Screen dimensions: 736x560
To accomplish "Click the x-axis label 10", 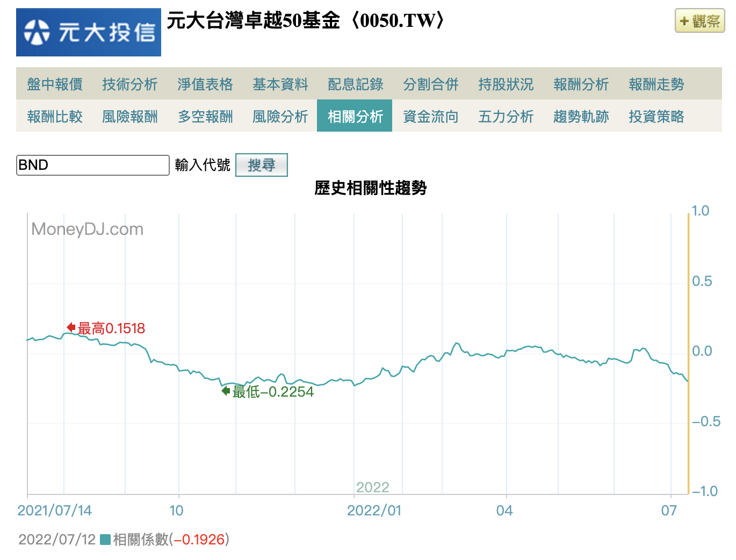I will pyautogui.click(x=176, y=510).
